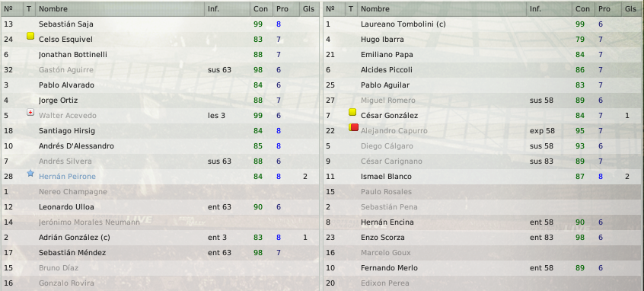The width and height of the screenshot is (644, 291).
Task: Click Hernán Peirone's blue star icon
Action: pos(30,174)
